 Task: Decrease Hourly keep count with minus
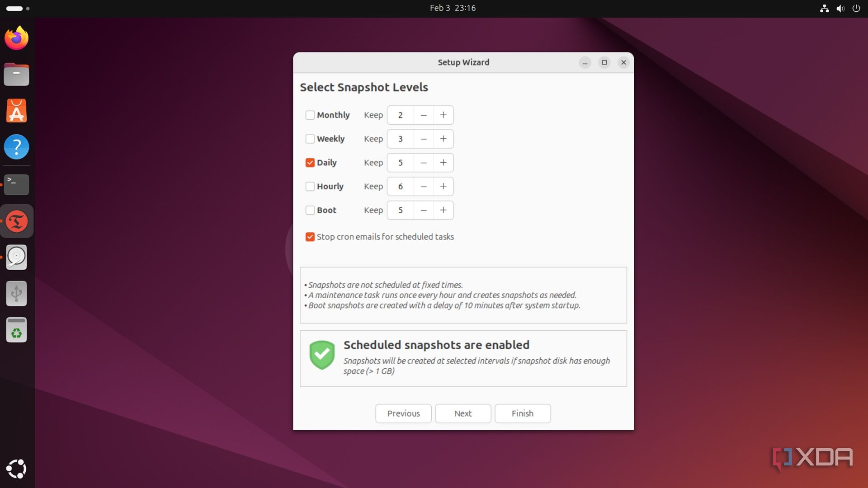pyautogui.click(x=424, y=186)
